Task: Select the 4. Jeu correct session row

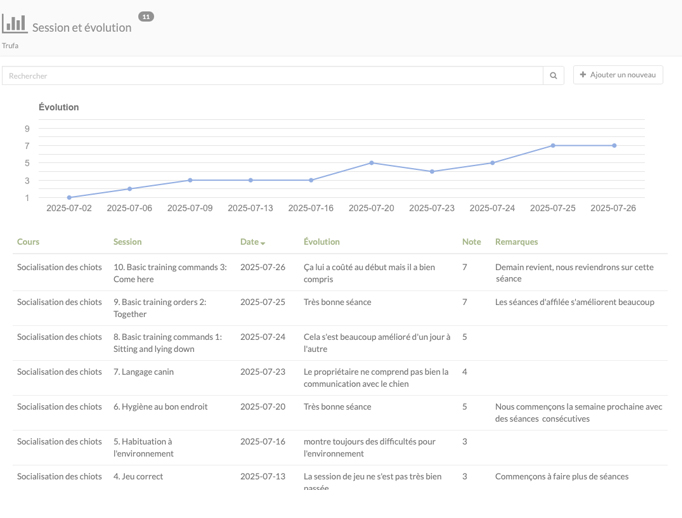Action: click(x=340, y=478)
